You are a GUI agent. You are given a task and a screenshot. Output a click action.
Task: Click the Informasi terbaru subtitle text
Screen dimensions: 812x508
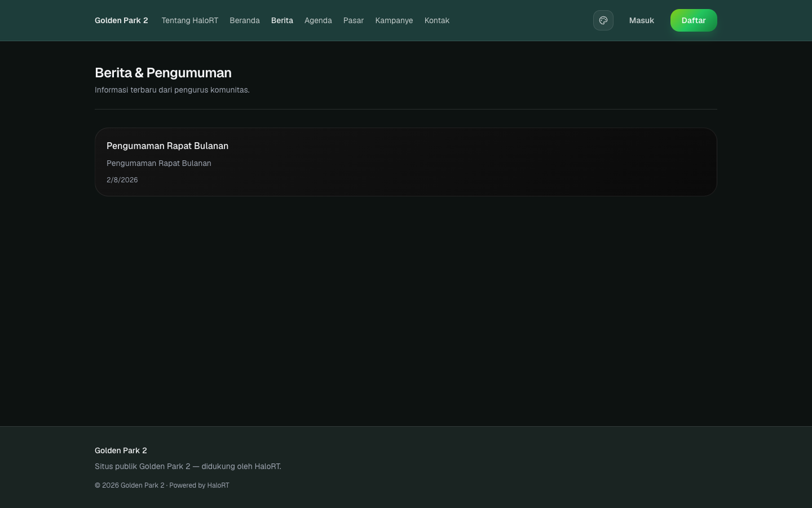172,90
